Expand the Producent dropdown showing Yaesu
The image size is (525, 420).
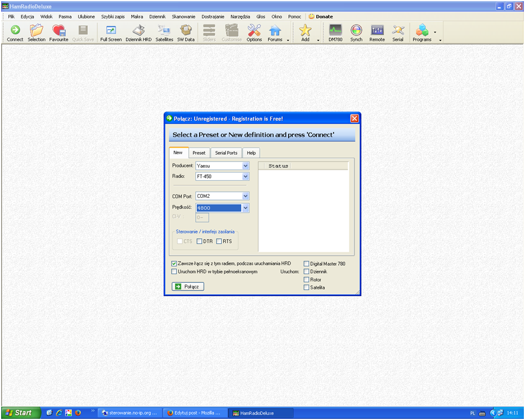pyautogui.click(x=246, y=166)
